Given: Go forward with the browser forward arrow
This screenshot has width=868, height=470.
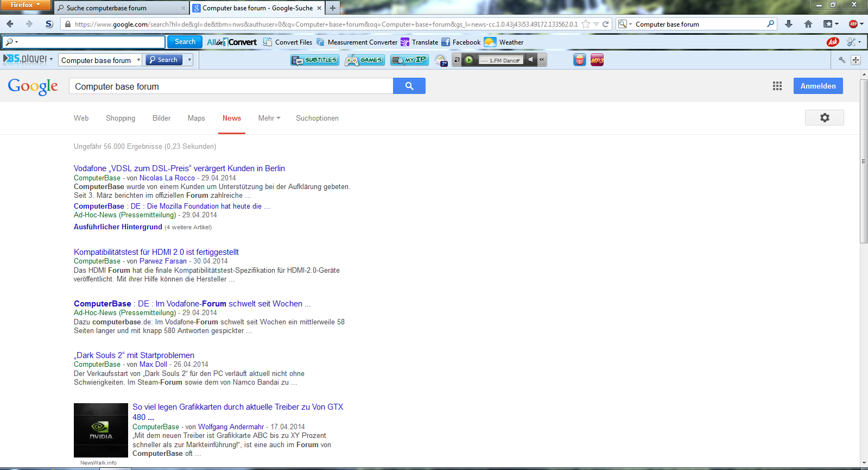Looking at the screenshot, I should click(29, 24).
